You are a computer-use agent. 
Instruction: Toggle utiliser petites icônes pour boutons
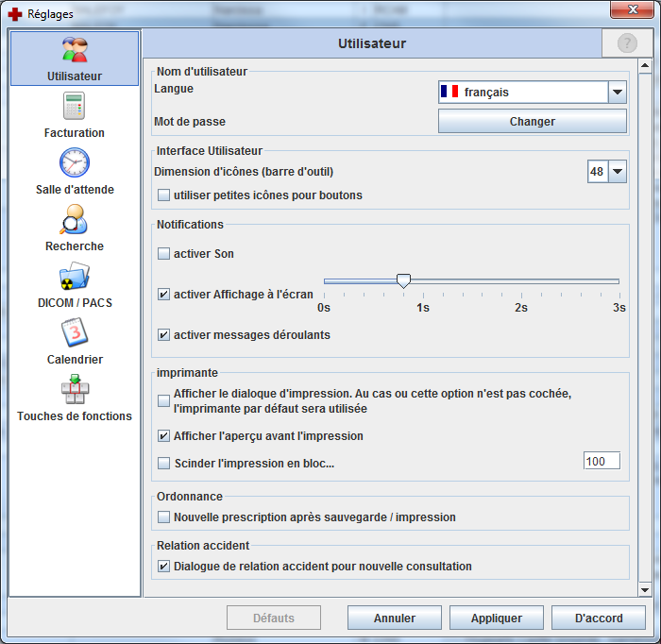coord(164,195)
